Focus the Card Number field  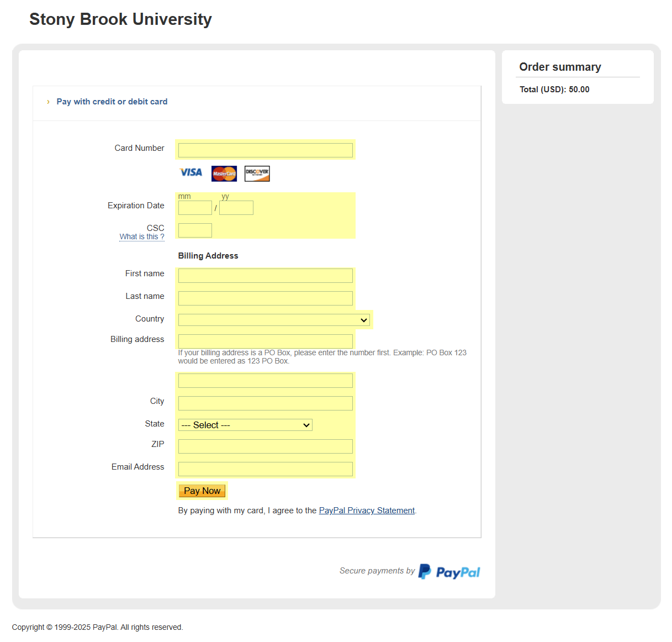point(265,150)
